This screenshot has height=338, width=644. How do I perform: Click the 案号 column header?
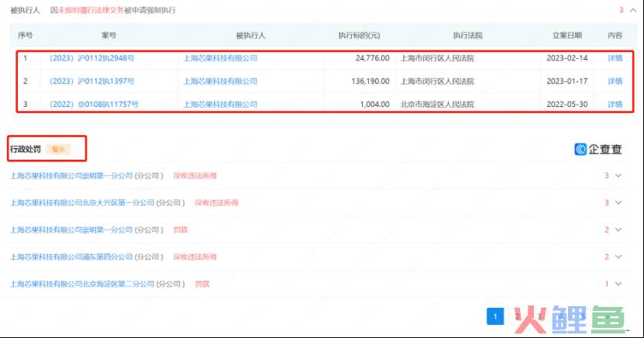pyautogui.click(x=108, y=36)
